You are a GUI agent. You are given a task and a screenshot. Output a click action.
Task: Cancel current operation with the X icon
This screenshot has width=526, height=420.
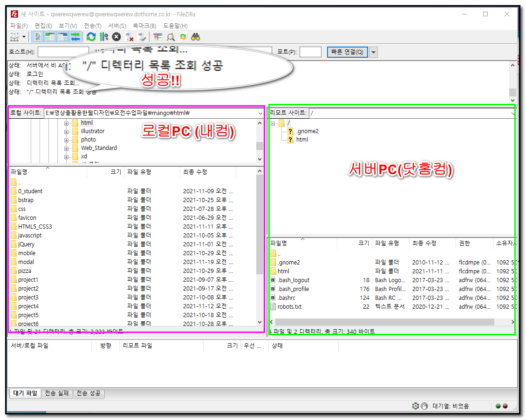tap(116, 37)
